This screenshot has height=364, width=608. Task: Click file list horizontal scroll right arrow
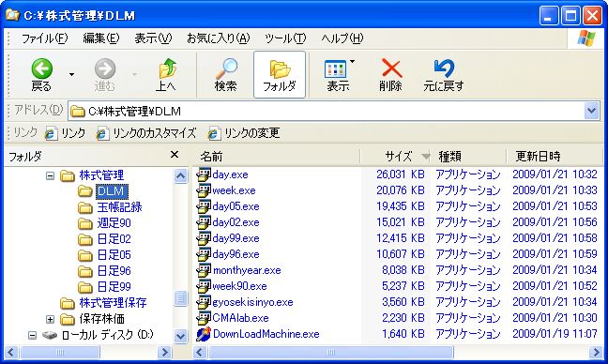(596, 352)
